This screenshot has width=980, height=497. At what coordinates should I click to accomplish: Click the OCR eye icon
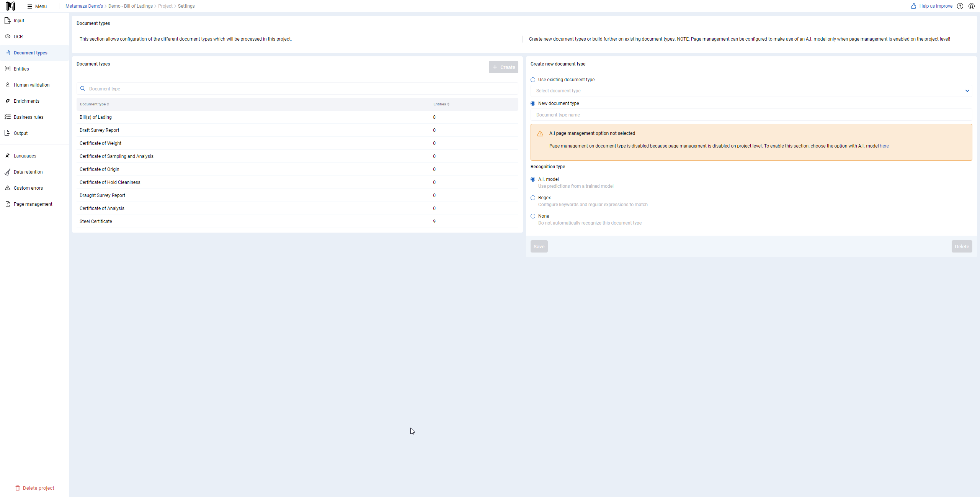[8, 37]
